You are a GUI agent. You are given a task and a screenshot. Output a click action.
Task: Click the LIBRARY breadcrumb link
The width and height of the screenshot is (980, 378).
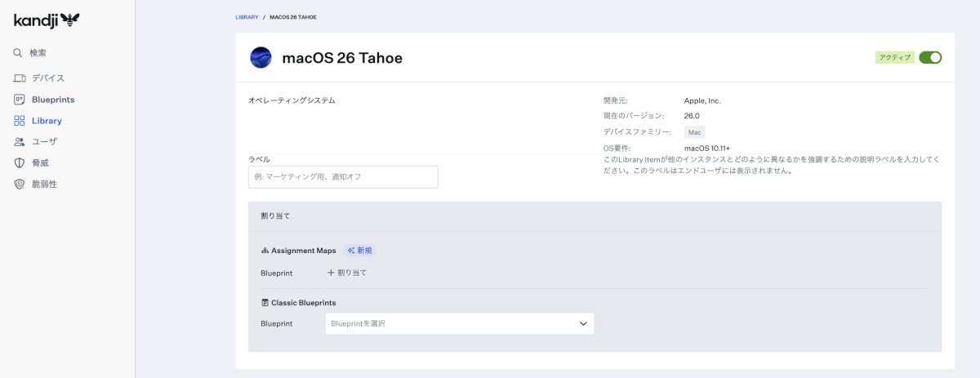pyautogui.click(x=247, y=16)
